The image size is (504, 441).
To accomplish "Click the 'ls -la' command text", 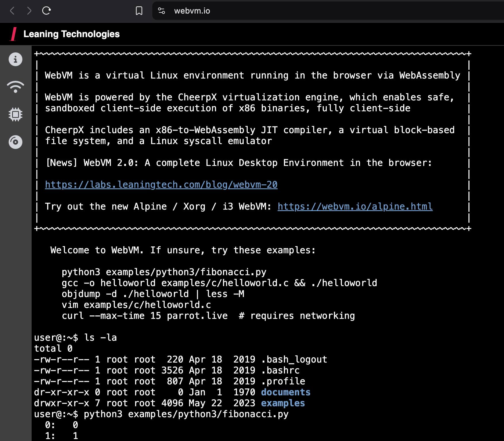I will tap(100, 338).
